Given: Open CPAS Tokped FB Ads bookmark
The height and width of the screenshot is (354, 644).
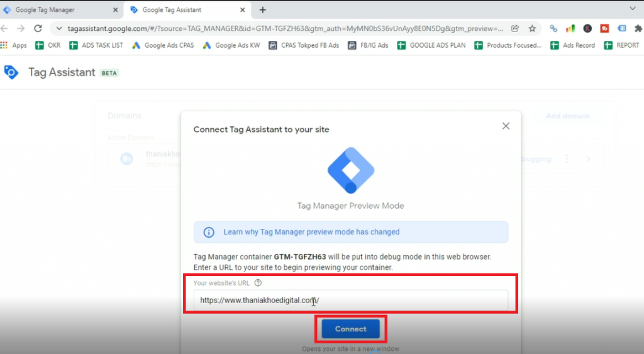Looking at the screenshot, I should [304, 45].
